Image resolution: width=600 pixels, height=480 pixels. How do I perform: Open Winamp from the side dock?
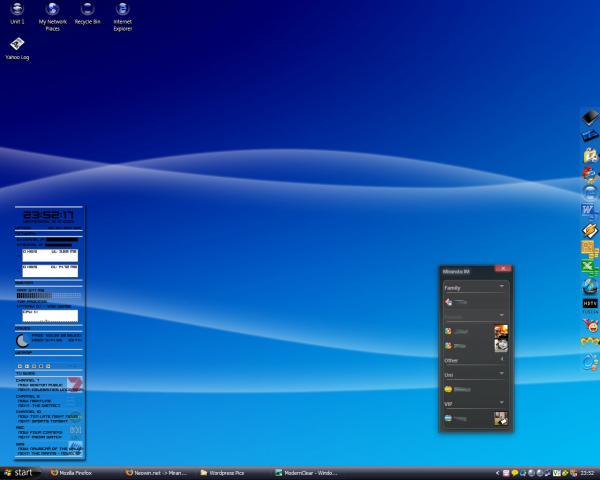point(590,230)
